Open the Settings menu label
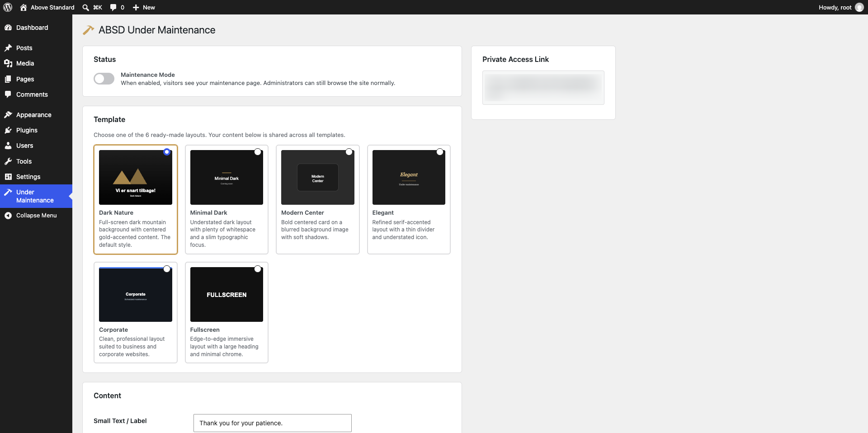 tap(28, 177)
